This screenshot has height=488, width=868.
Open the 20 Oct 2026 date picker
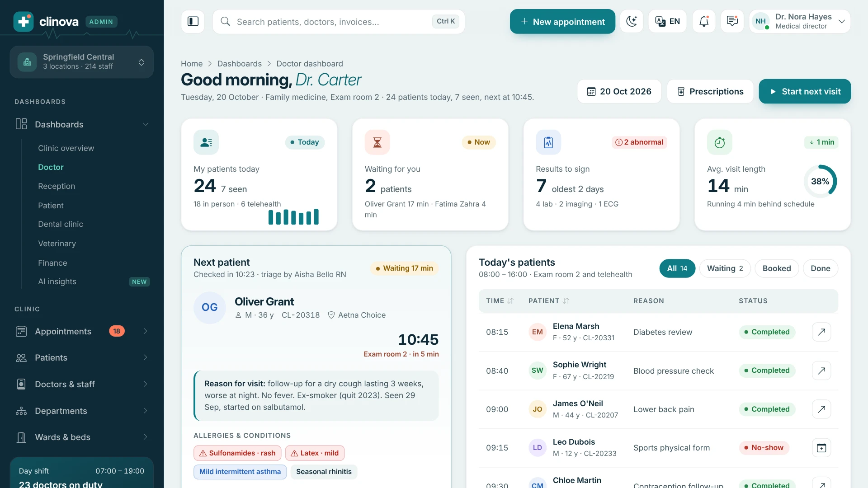coord(619,91)
